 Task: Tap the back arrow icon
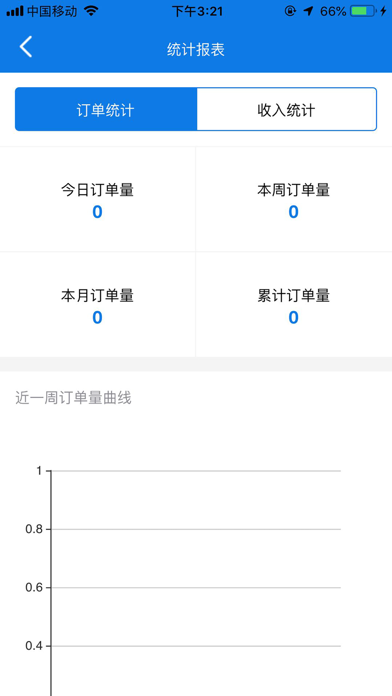point(26,47)
